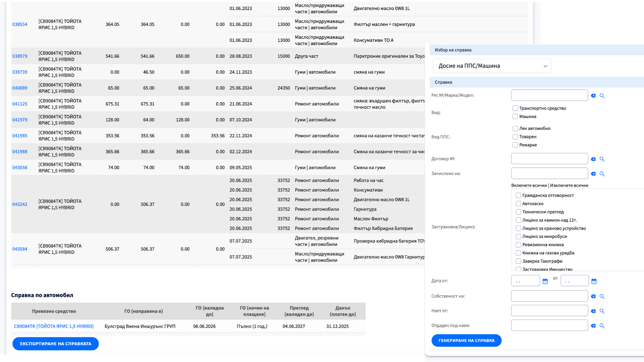Click the Изключете всички link
Screen dimensions: 644x362
click(569, 185)
